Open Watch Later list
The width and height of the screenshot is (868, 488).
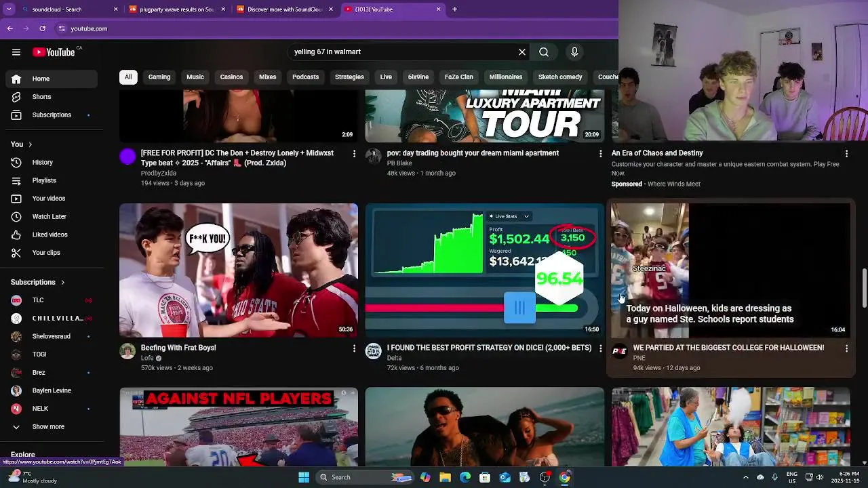52,217
